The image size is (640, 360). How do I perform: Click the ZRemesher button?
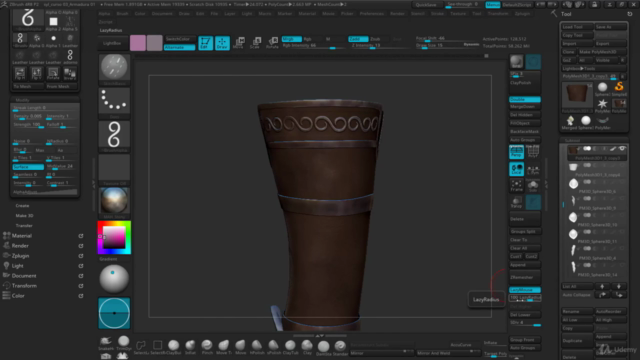(x=525, y=277)
